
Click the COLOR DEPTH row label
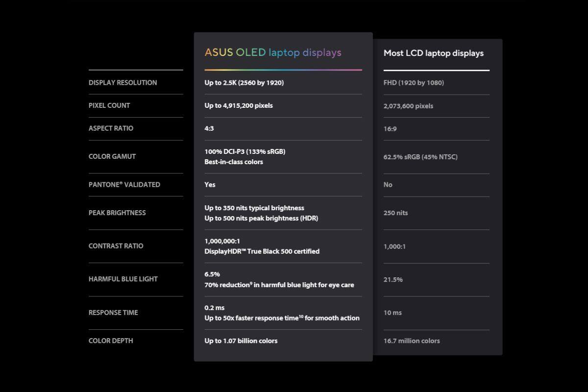tap(111, 341)
